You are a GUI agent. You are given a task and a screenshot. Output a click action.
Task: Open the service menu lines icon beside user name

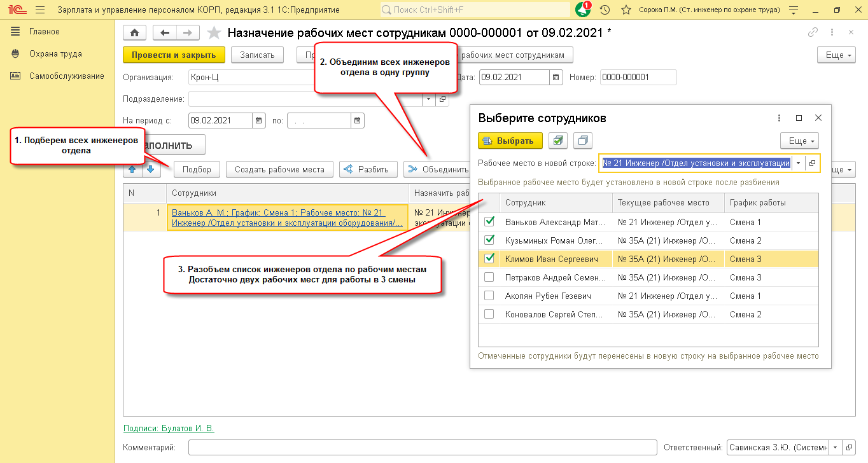click(792, 10)
